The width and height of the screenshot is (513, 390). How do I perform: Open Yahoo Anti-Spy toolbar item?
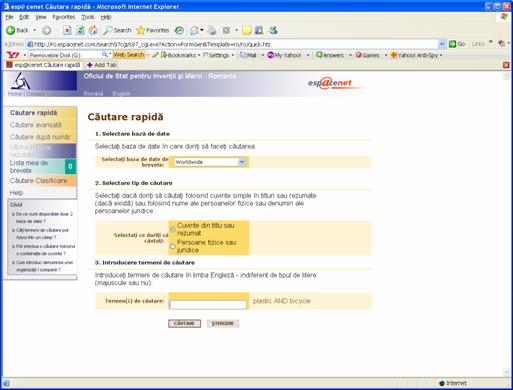click(414, 55)
